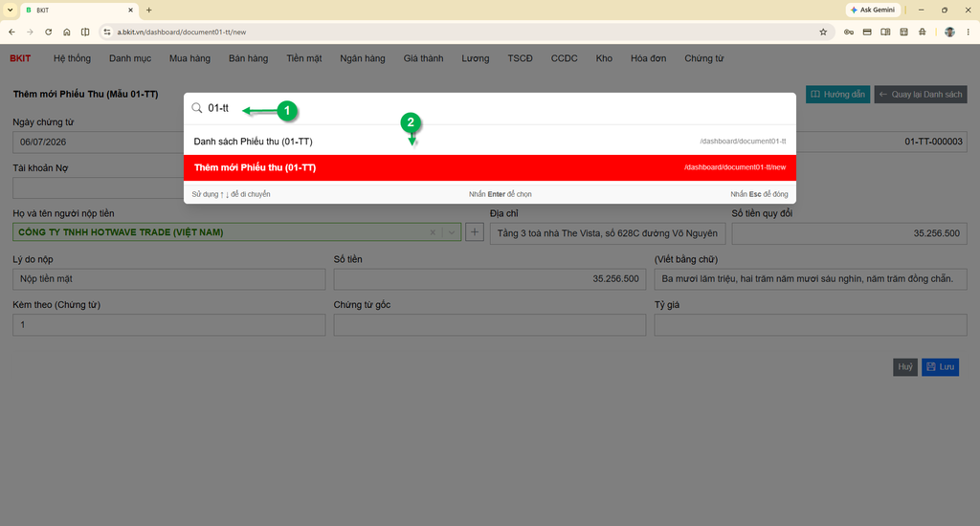Click the Số tiền quy đổi field
This screenshot has width=980, height=526.
[850, 233]
